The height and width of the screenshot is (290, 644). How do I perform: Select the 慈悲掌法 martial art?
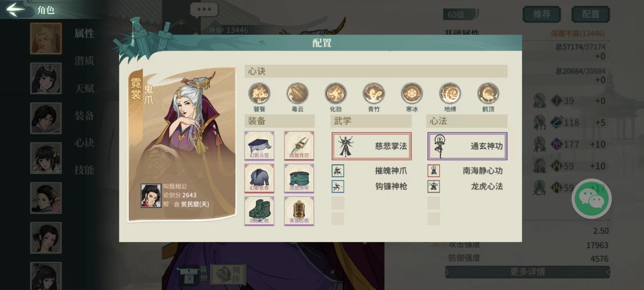(x=371, y=146)
